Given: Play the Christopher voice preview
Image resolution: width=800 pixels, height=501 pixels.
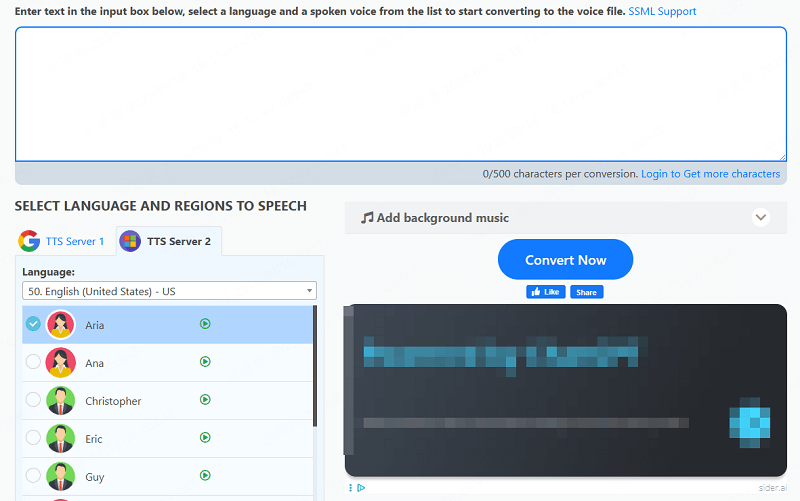Looking at the screenshot, I should pos(205,399).
